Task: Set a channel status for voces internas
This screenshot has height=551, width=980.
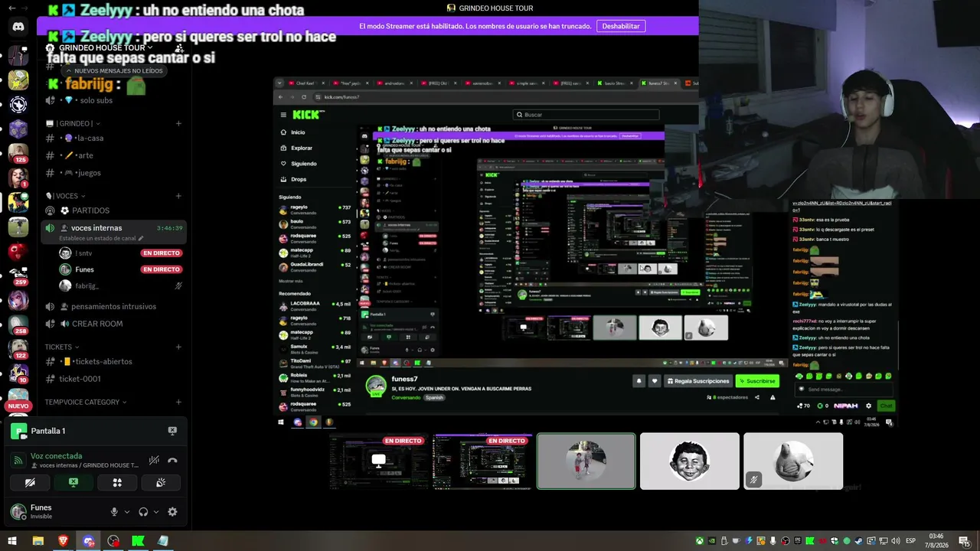Action: click(101, 238)
